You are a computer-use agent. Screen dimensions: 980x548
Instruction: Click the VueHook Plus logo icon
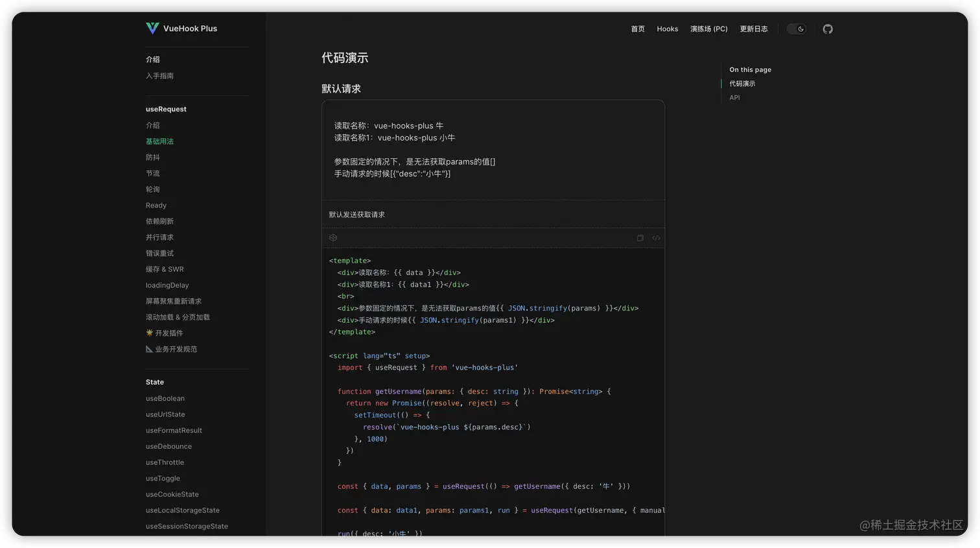[152, 28]
